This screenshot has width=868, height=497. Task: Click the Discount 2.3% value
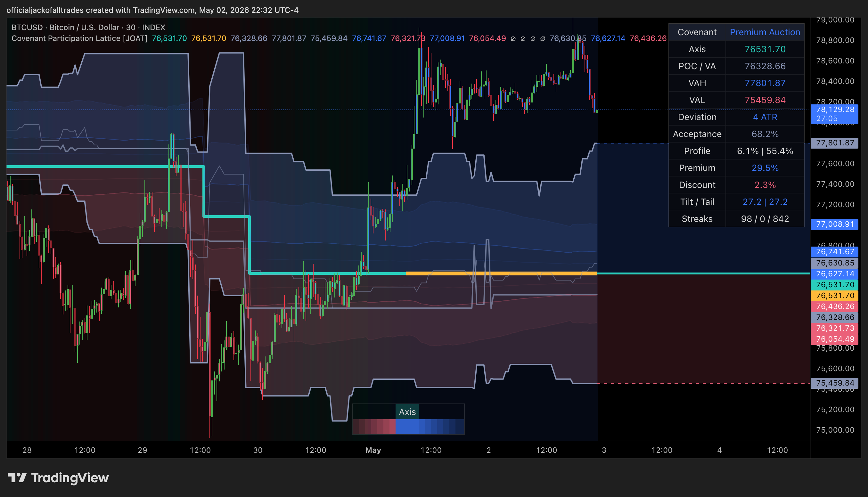pyautogui.click(x=765, y=185)
